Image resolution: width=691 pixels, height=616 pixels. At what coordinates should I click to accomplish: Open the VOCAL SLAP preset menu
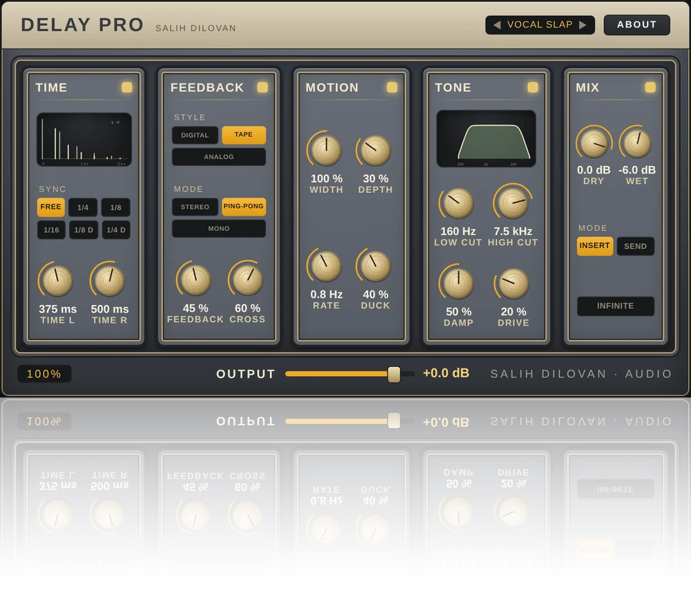[540, 25]
